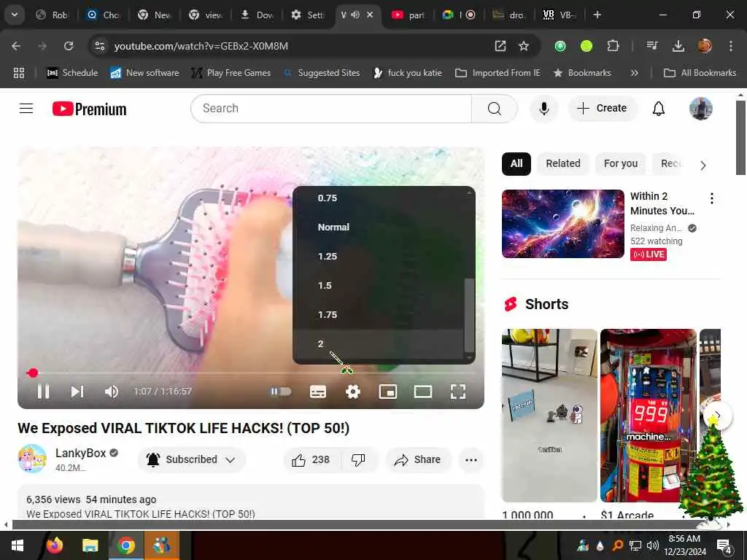
Task: Open the account avatar menu
Action: point(701,109)
